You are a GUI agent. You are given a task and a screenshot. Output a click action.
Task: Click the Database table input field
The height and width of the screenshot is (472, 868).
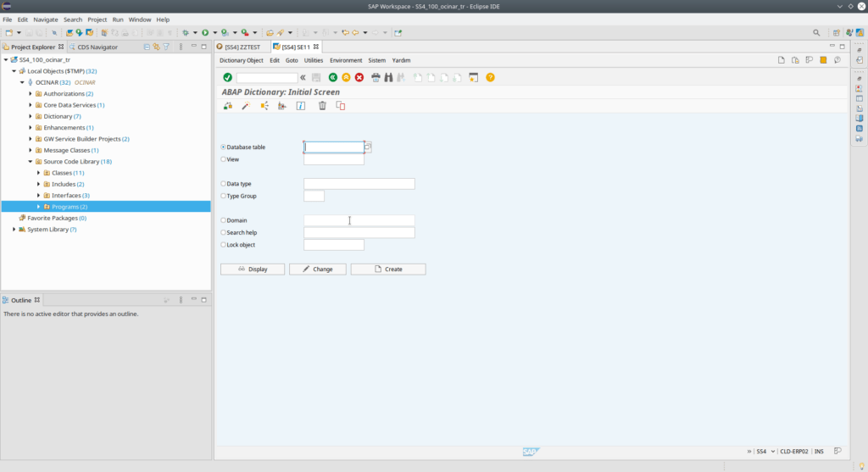click(x=334, y=147)
